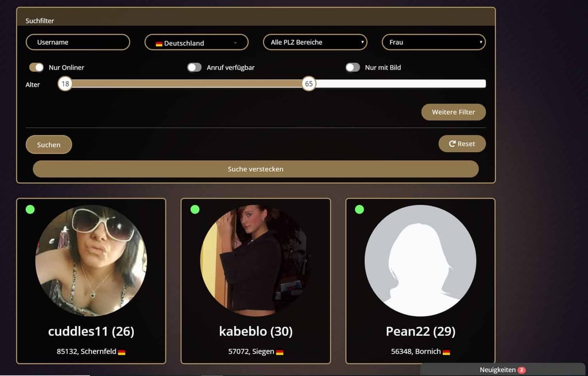Click the maximum age handle showing 65
588x376 pixels.
point(308,84)
